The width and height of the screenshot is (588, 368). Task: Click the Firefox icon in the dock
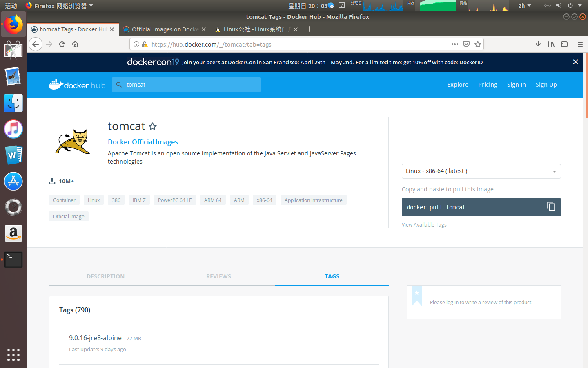click(x=13, y=25)
